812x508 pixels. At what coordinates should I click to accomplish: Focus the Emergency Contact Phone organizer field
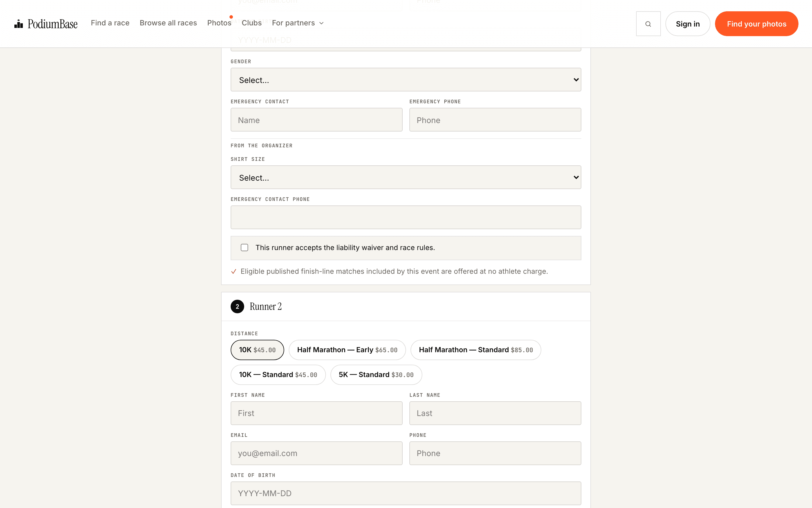click(406, 217)
